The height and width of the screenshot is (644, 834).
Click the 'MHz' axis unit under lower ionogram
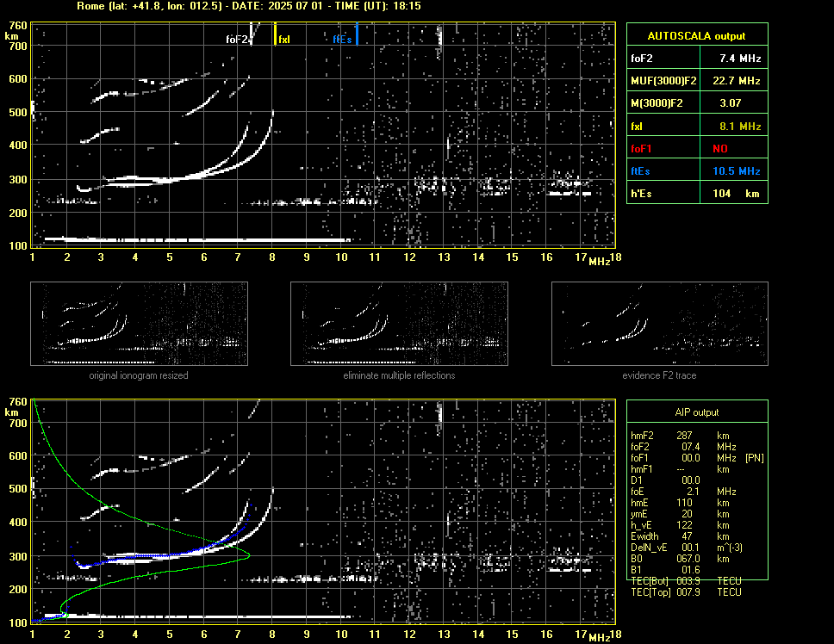(x=600, y=637)
